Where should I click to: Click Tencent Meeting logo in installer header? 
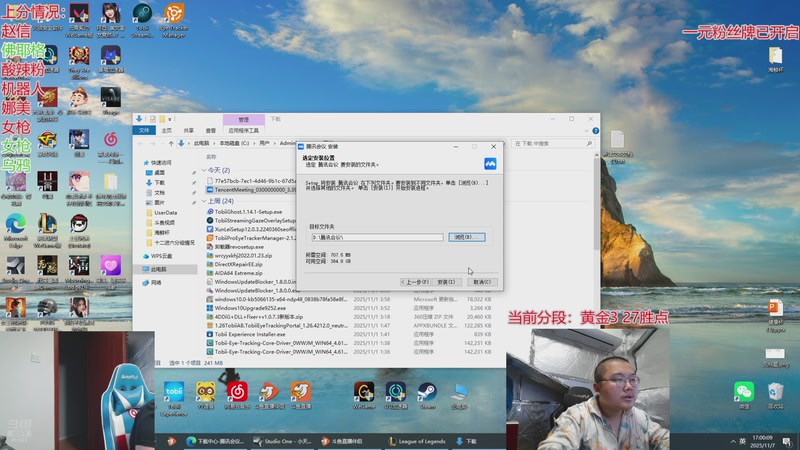[490, 164]
